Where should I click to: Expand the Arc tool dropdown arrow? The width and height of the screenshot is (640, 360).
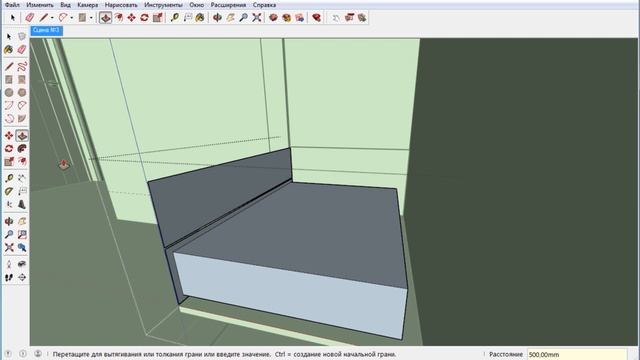point(71,18)
